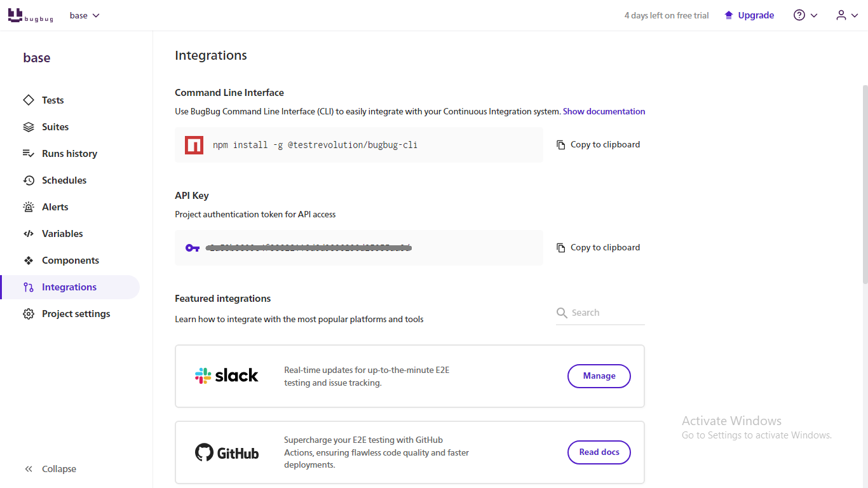Click the Project settings gear icon
This screenshot has width=868, height=488.
point(29,314)
